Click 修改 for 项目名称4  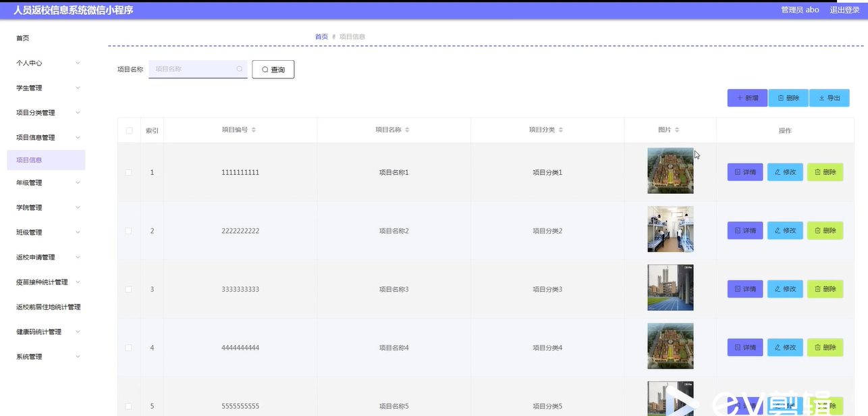(785, 347)
